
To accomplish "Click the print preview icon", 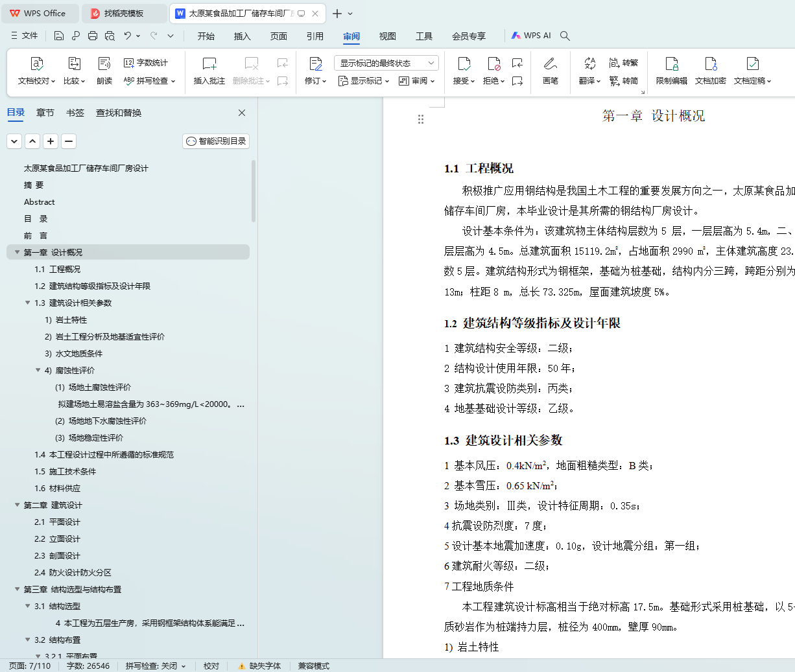I will coord(110,36).
